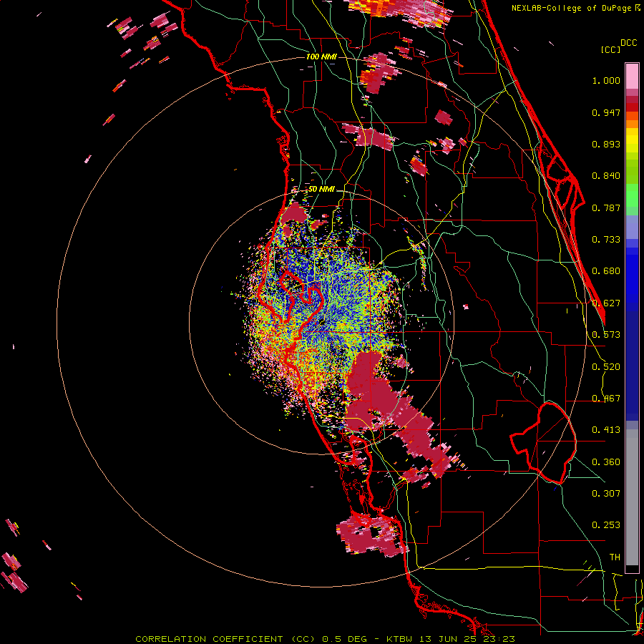Select the 0.413 scale value
Image resolution: width=644 pixels, height=644 pixels.
[606, 430]
